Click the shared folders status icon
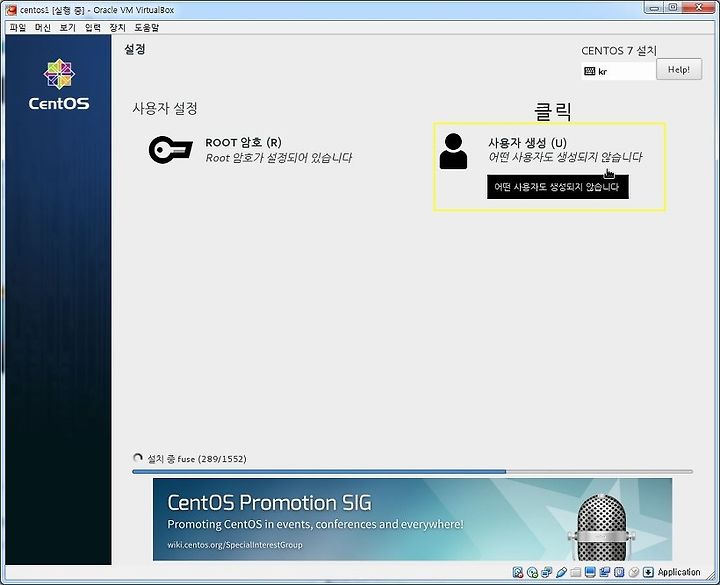The height and width of the screenshot is (585, 720). pos(575,572)
